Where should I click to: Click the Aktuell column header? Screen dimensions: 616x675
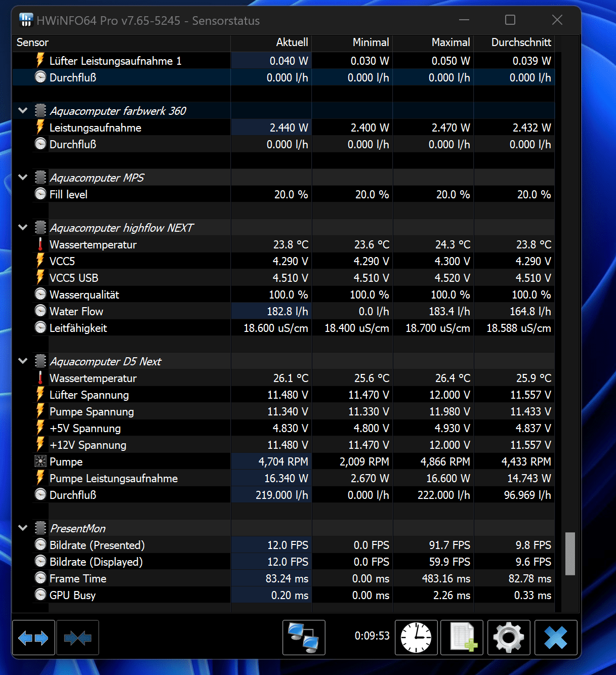pos(271,43)
